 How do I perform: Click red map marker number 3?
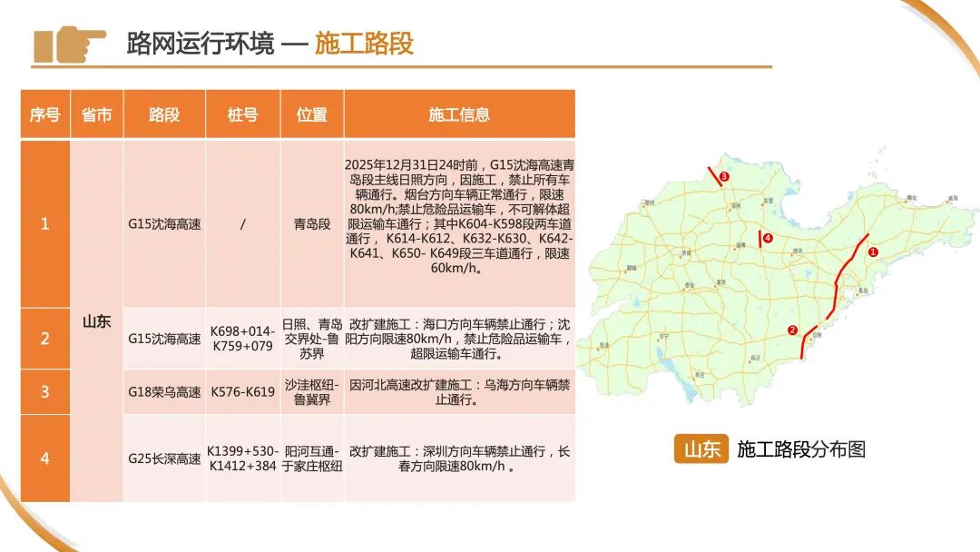click(724, 177)
